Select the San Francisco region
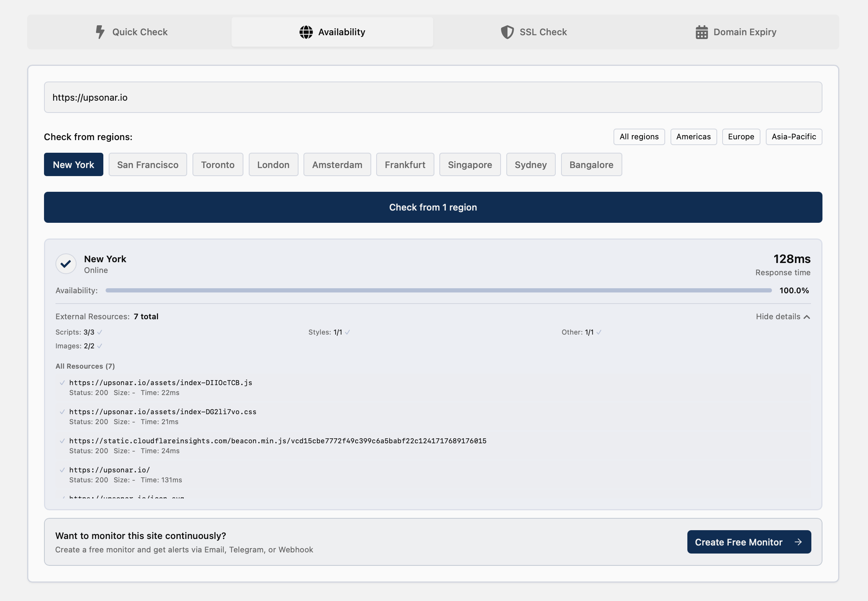The image size is (868, 601). 148,165
